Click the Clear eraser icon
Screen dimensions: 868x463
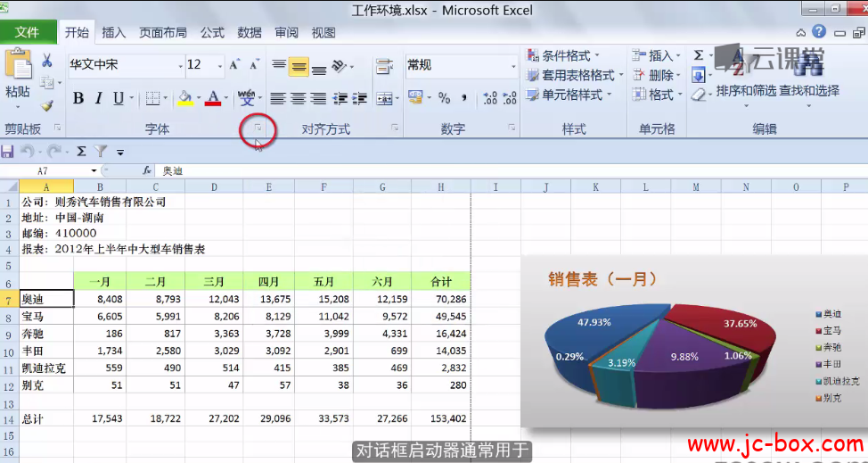point(700,95)
